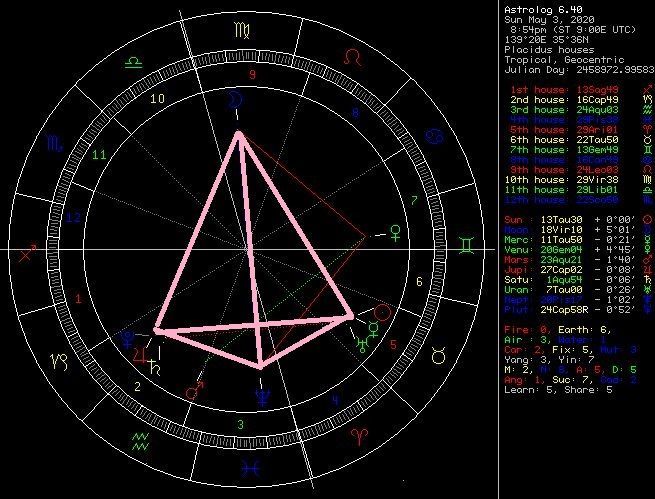Click house number 6 in the wheel
This screenshot has width=655, height=499.
click(419, 282)
